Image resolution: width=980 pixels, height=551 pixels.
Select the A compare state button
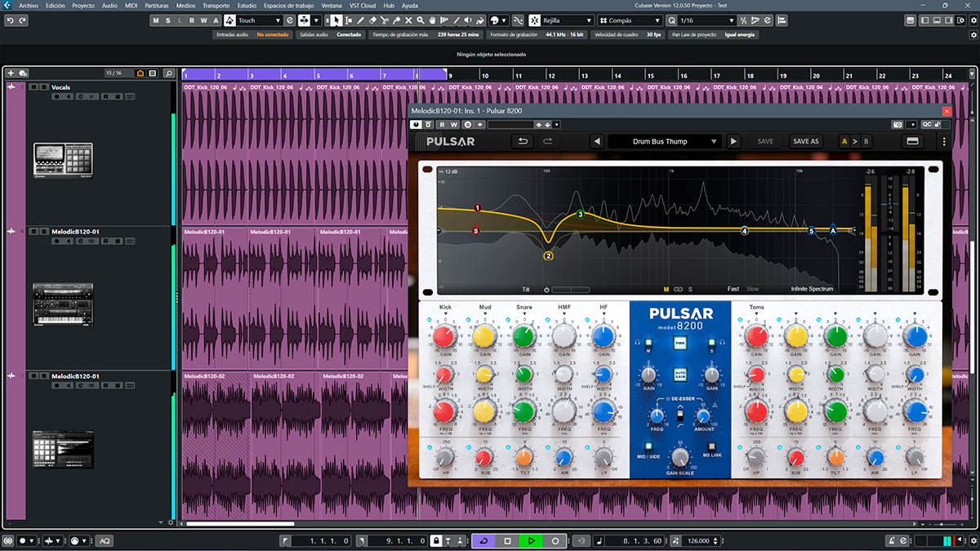coord(845,141)
